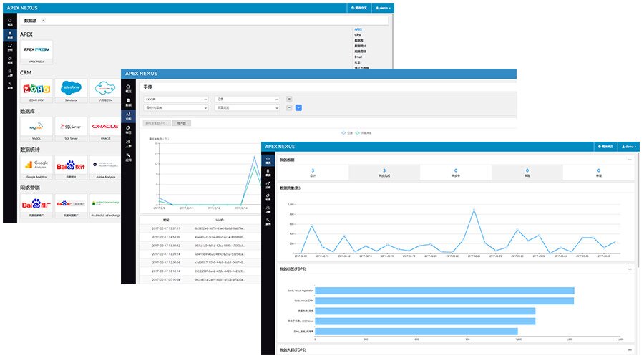The height and width of the screenshot is (358, 644).
Task: Expand the bottom-left dropdown in events filter
Action: click(176, 107)
